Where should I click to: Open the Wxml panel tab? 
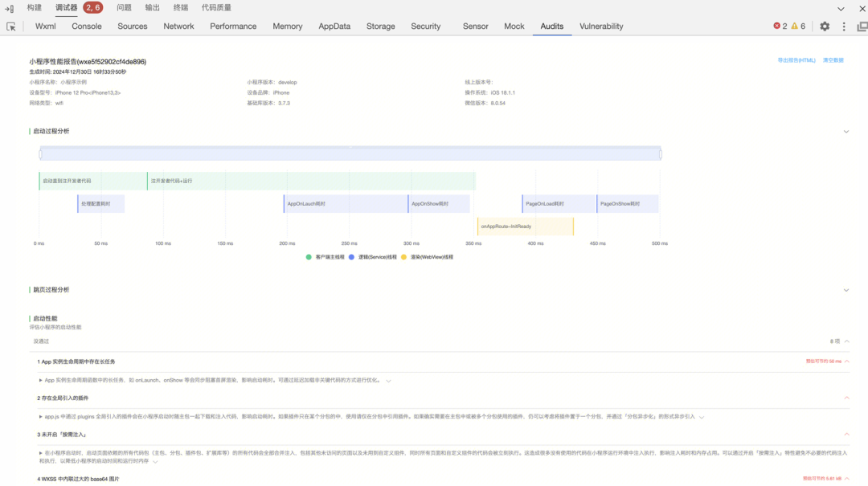[45, 26]
